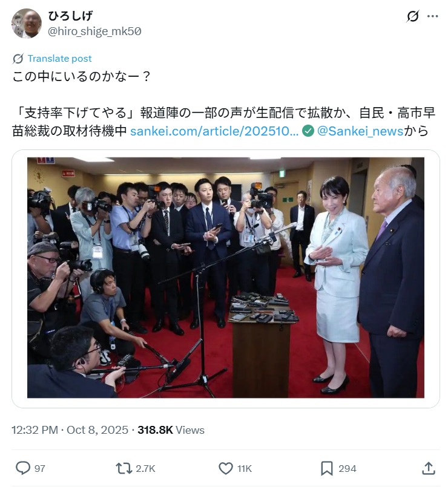The image size is (448, 487).
Task: Open the sankei.com article link
Action: pyautogui.click(x=214, y=131)
